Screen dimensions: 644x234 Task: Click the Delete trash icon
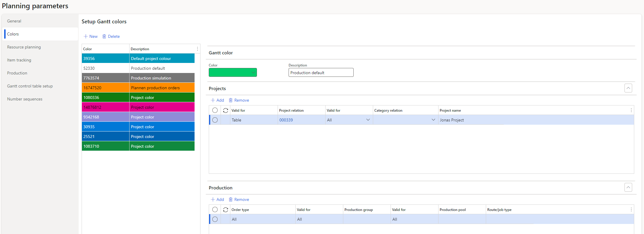pos(104,36)
